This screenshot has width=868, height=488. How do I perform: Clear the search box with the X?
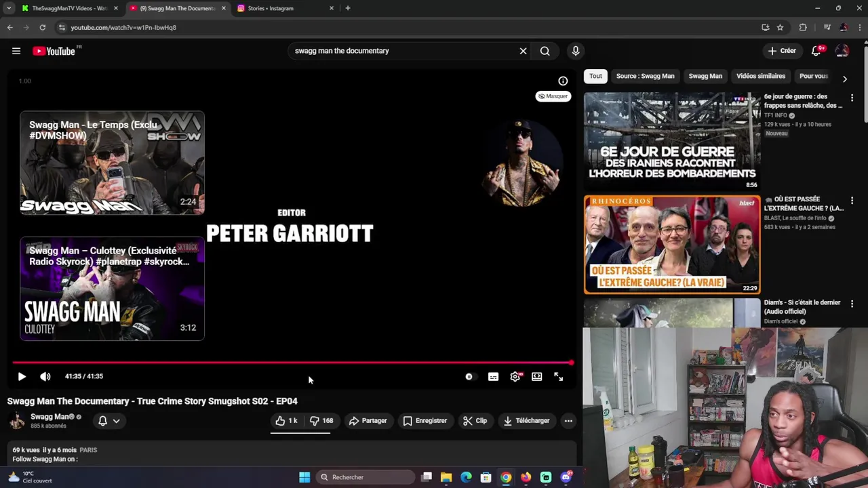coord(523,51)
